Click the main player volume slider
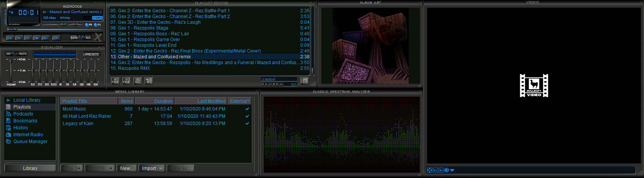Image resolution: width=644 pixels, height=178 pixels. (x=54, y=25)
